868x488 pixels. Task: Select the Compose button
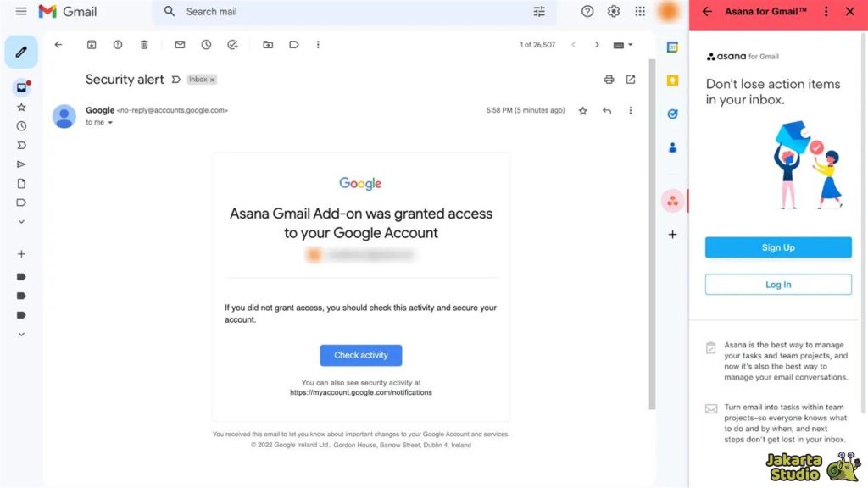pos(21,51)
